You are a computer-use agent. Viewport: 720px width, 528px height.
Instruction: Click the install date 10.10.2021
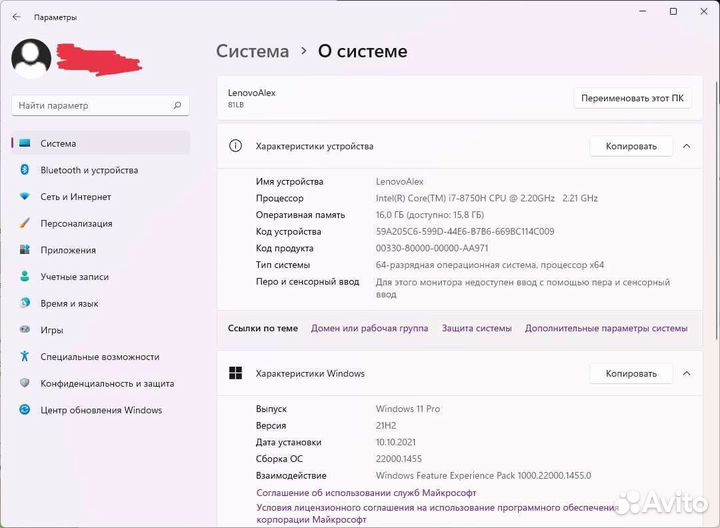396,442
